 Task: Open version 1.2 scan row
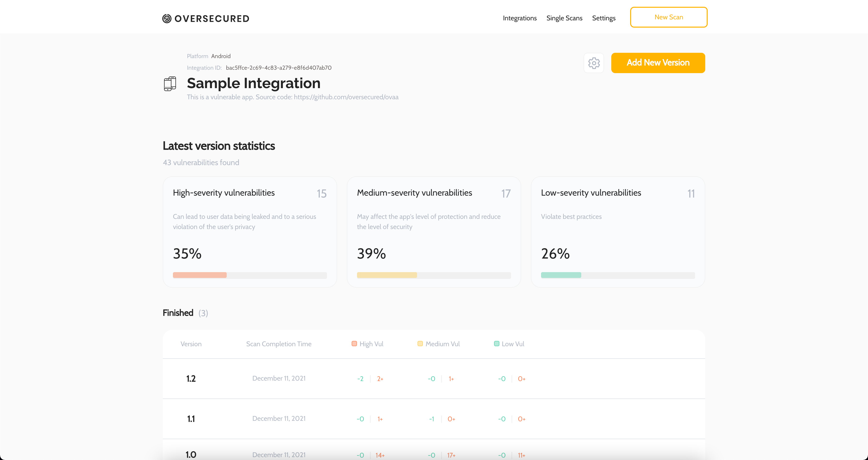[191, 378]
